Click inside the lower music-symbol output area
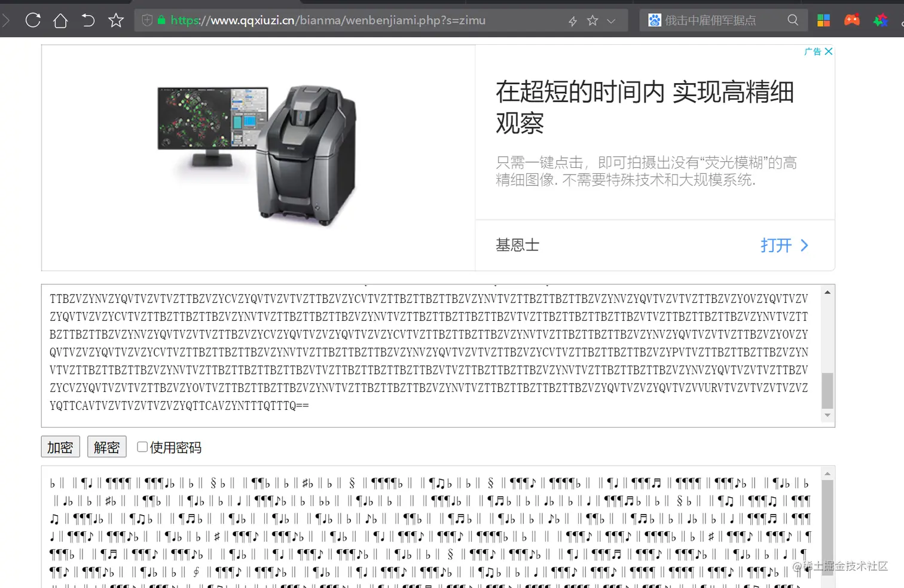The width and height of the screenshot is (904, 588). point(430,527)
